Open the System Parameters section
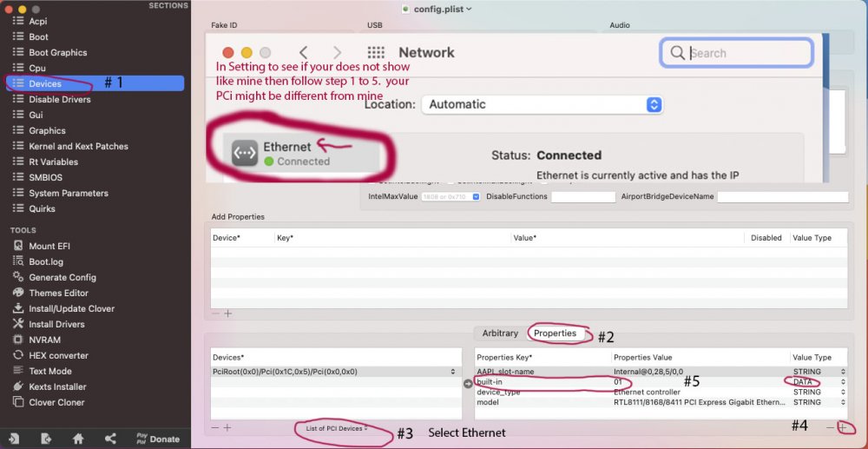The image size is (868, 449). [68, 193]
